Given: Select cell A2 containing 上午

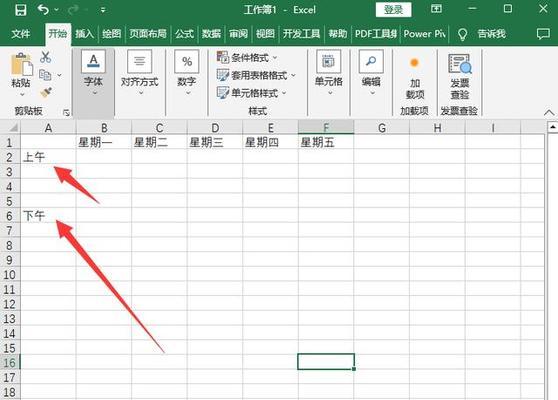Looking at the screenshot, I should pos(48,157).
